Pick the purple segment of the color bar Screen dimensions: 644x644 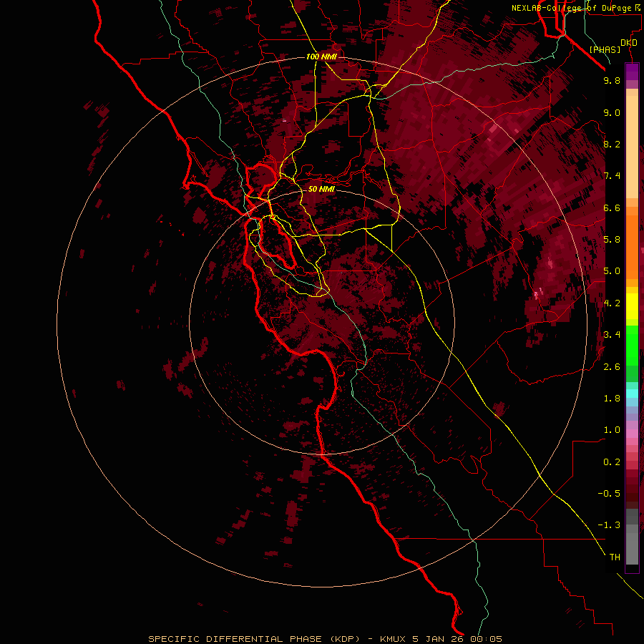click(632, 72)
